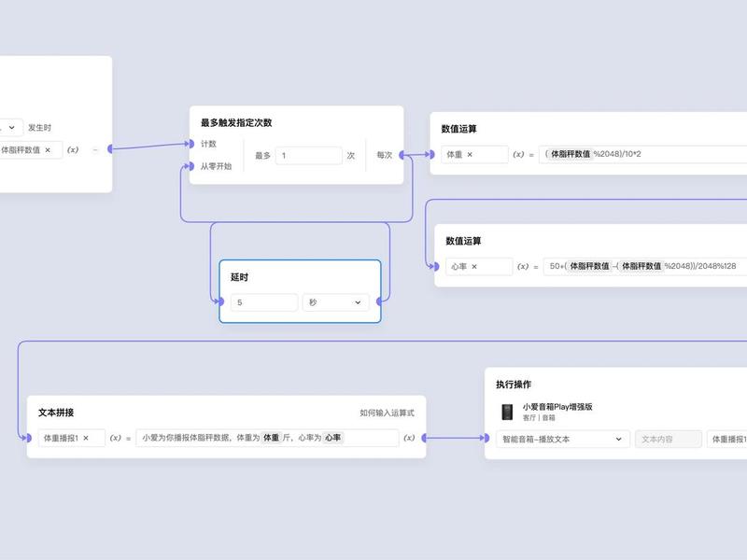Click the output port of the 文本拼接 card
Image resolution: width=747 pixels, height=560 pixels.
point(425,438)
